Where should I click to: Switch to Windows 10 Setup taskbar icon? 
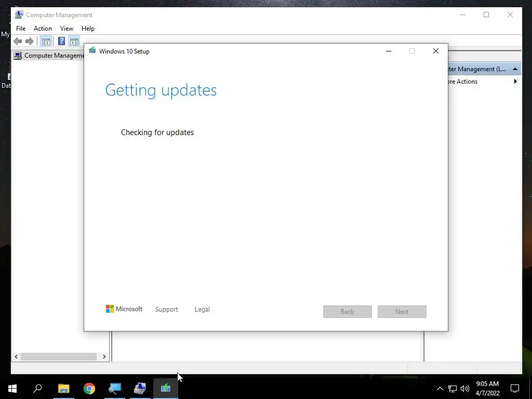pos(166,389)
